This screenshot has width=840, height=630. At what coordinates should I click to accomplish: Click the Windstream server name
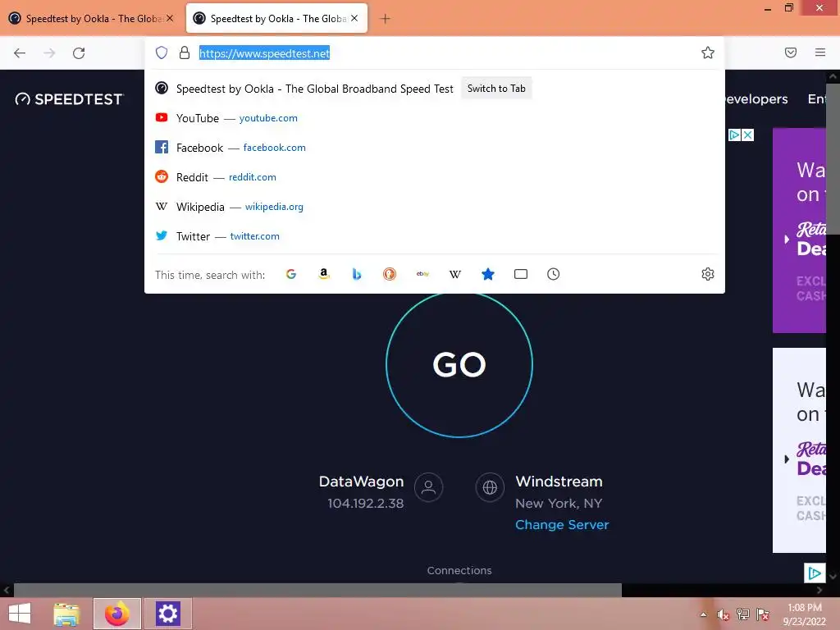click(x=559, y=482)
